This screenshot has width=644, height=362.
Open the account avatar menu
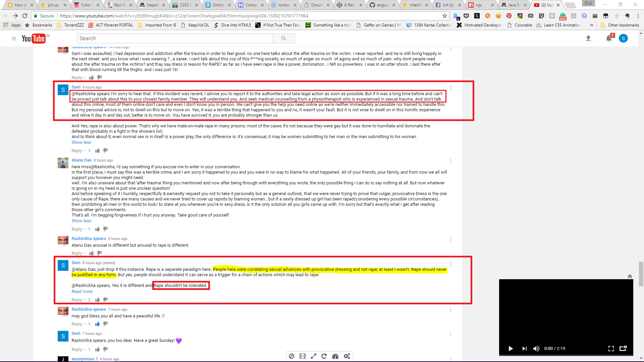[623, 39]
